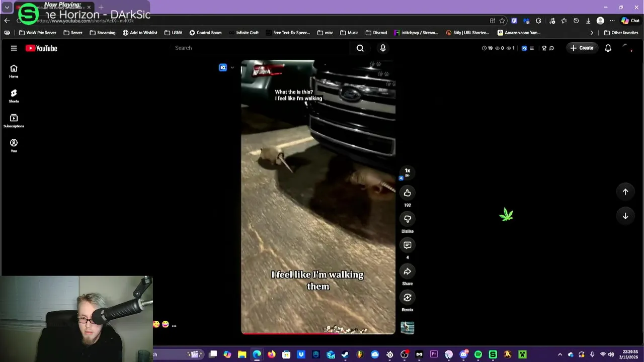
Task: Click the Add to Wishlist bookmark
Action: point(140,33)
